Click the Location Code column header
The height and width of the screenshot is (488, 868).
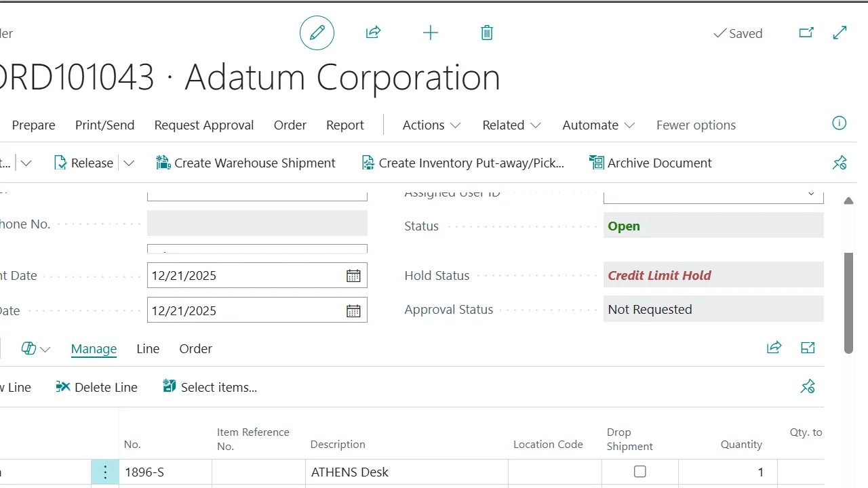[x=548, y=445]
